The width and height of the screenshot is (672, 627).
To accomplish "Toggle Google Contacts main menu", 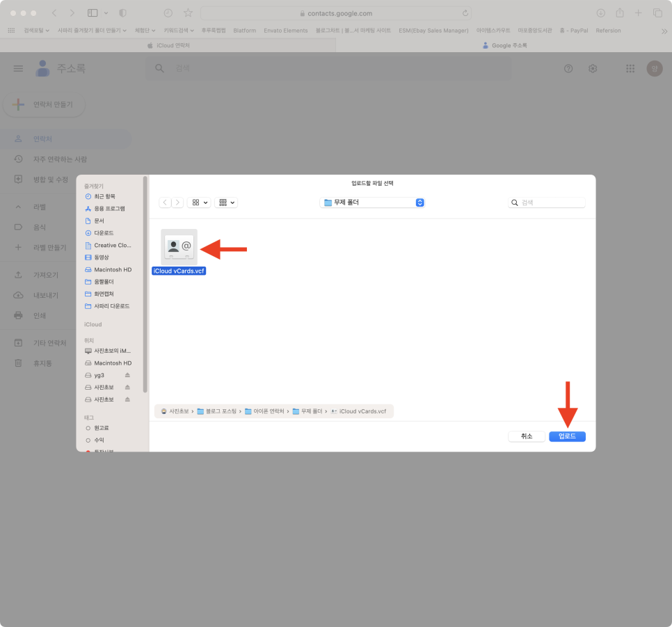I will point(18,69).
